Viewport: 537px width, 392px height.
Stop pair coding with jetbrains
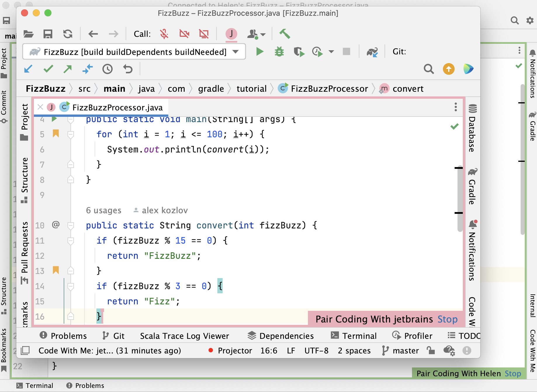tap(447, 319)
